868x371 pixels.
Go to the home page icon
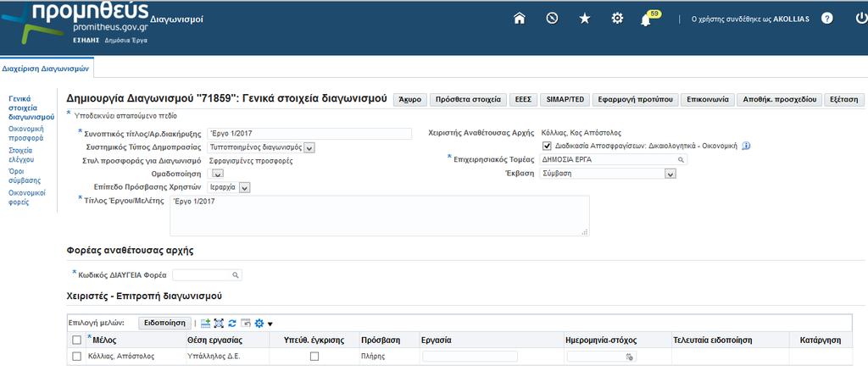[520, 19]
